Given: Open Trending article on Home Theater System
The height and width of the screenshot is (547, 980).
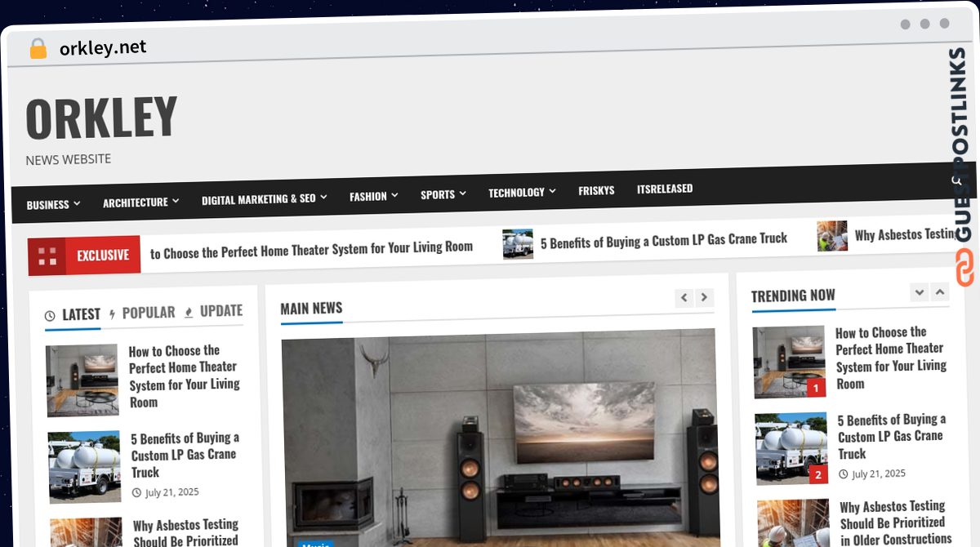Looking at the screenshot, I should [891, 358].
